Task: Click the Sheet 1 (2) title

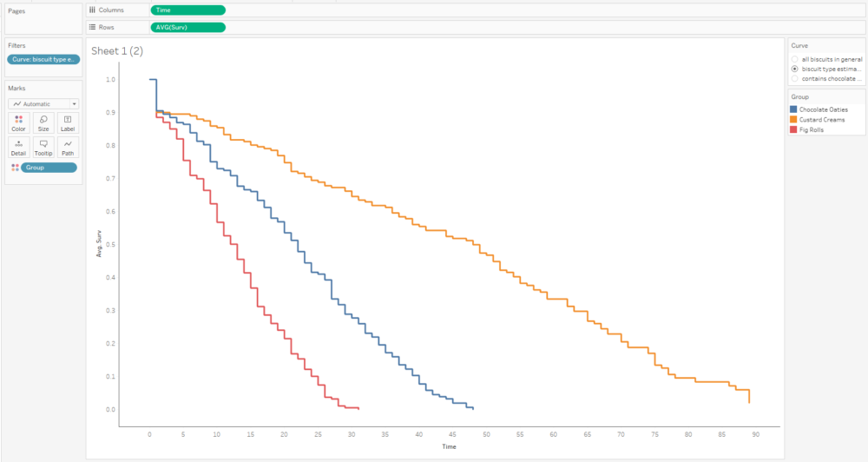Action: (117, 51)
